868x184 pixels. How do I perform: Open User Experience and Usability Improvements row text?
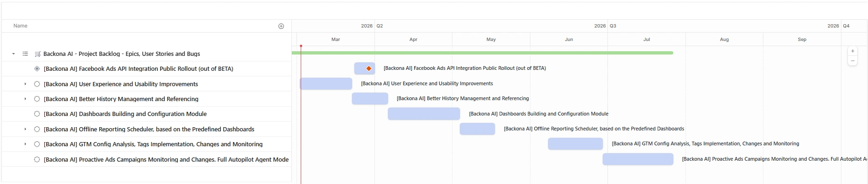121,84
